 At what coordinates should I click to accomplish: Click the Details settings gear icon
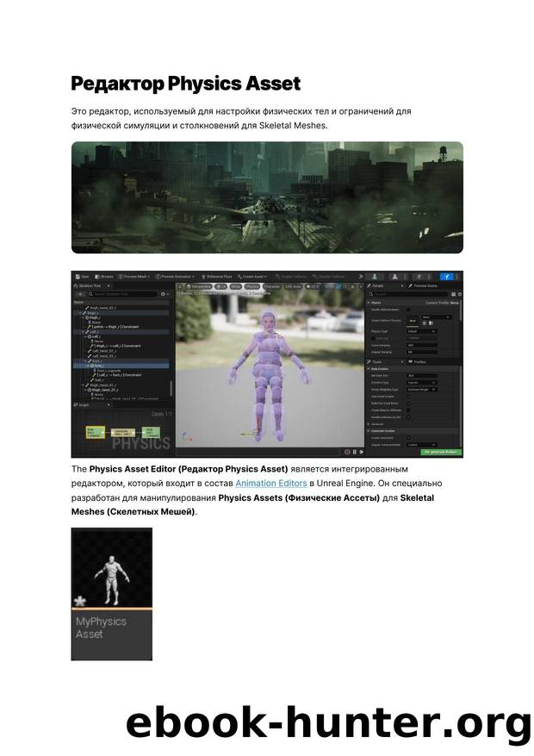click(460, 294)
